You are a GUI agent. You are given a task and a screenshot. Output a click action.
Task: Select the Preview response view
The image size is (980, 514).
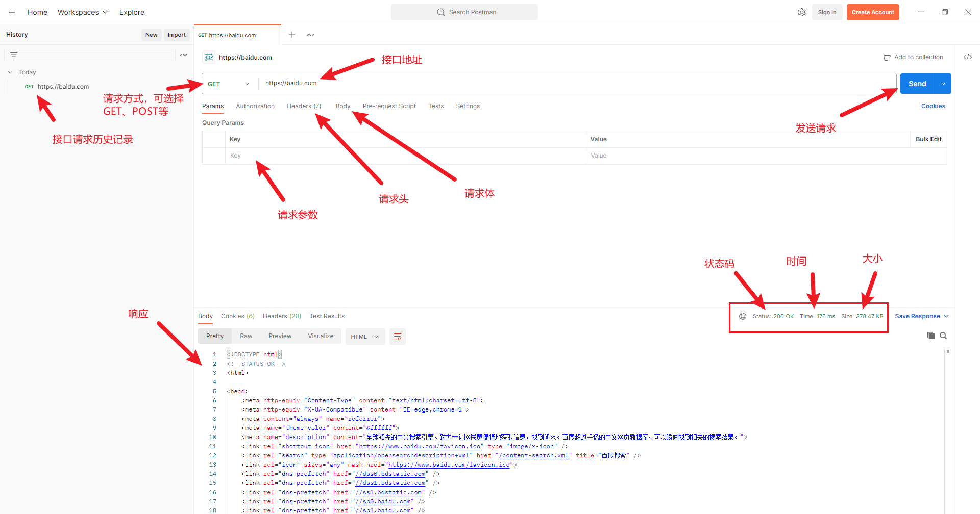point(280,336)
